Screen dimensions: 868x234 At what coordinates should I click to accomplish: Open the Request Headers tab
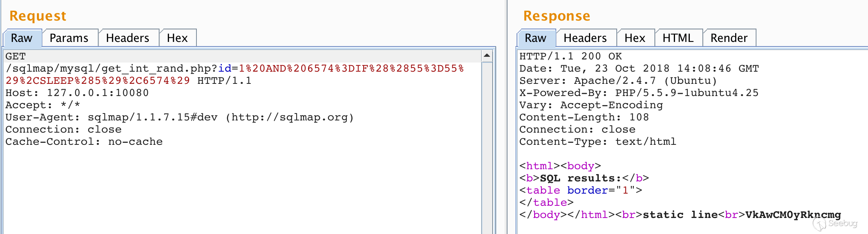(128, 38)
